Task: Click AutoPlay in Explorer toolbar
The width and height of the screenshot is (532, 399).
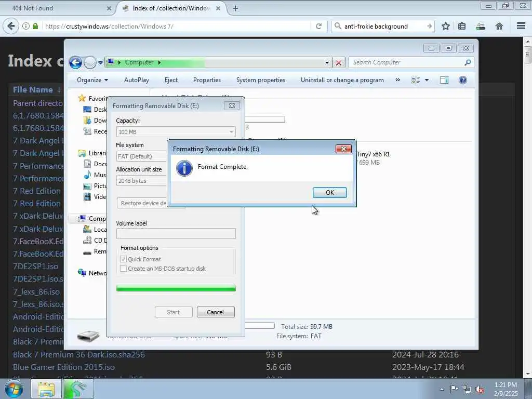Action: click(x=137, y=80)
